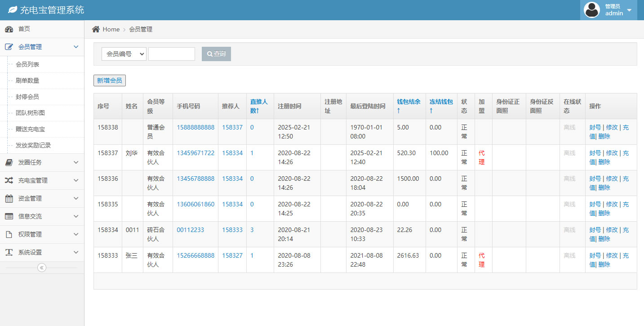Expand the 系统设置 menu chevron
The image size is (644, 326).
76,252
